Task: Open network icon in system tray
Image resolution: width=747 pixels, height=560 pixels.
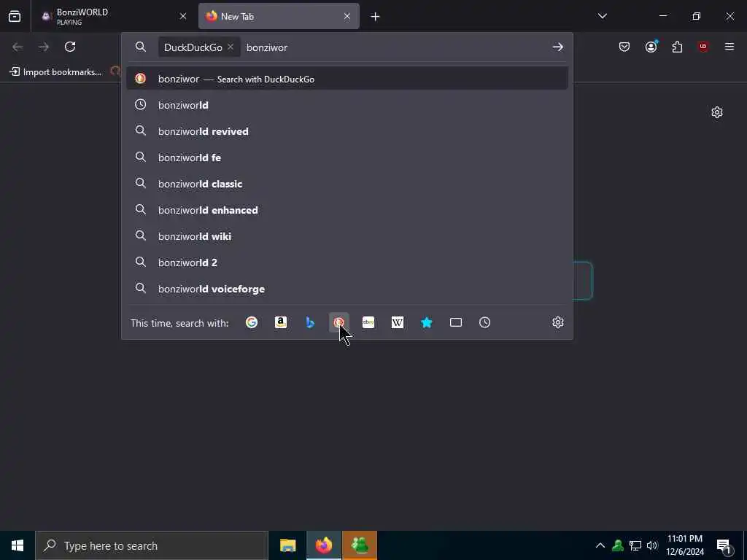Action: (x=635, y=545)
